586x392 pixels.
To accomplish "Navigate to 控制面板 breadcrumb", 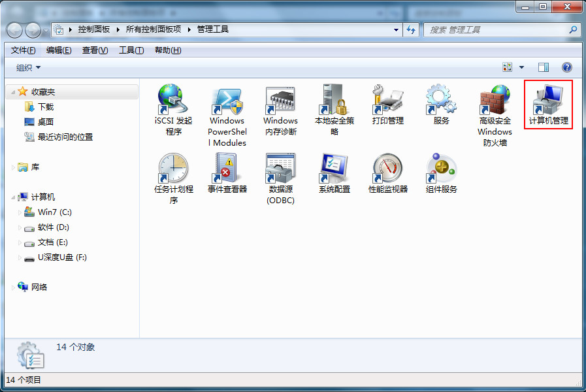I will point(94,29).
